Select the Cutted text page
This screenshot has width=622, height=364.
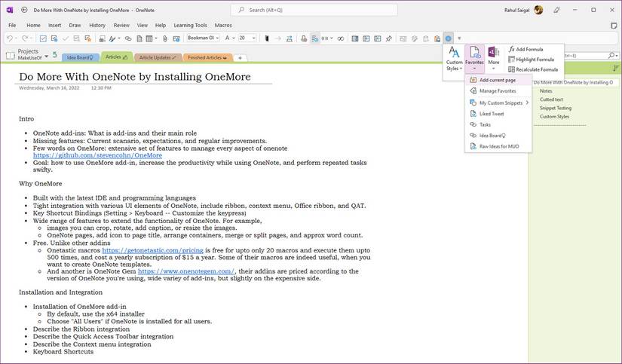[551, 99]
